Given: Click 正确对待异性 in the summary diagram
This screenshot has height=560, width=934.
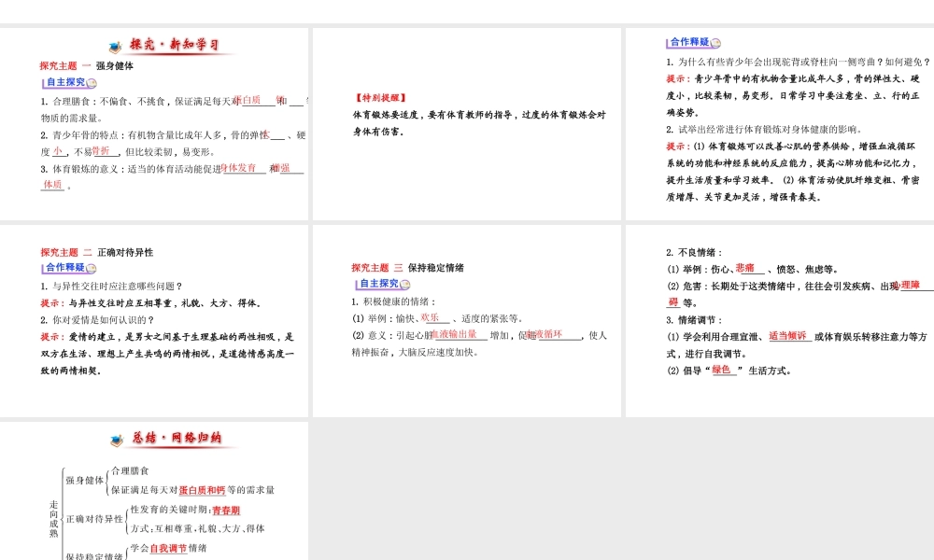Looking at the screenshot, I should (94, 519).
